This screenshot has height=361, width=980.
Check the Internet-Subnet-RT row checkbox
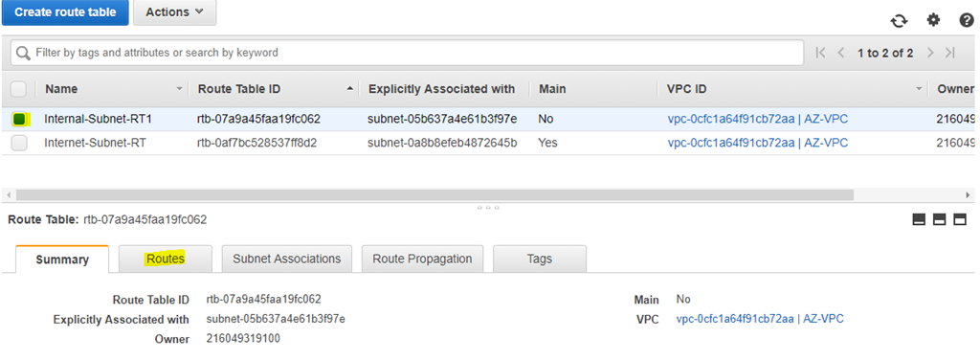coord(19,144)
